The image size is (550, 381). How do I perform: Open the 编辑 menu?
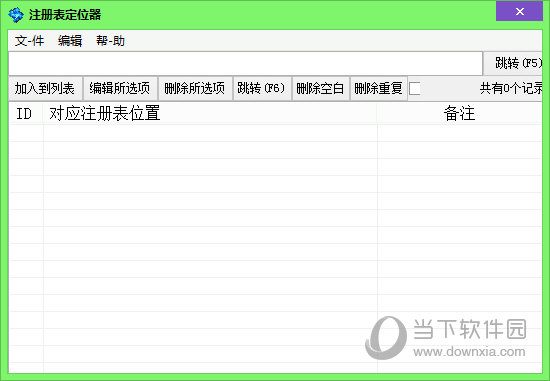[70, 41]
